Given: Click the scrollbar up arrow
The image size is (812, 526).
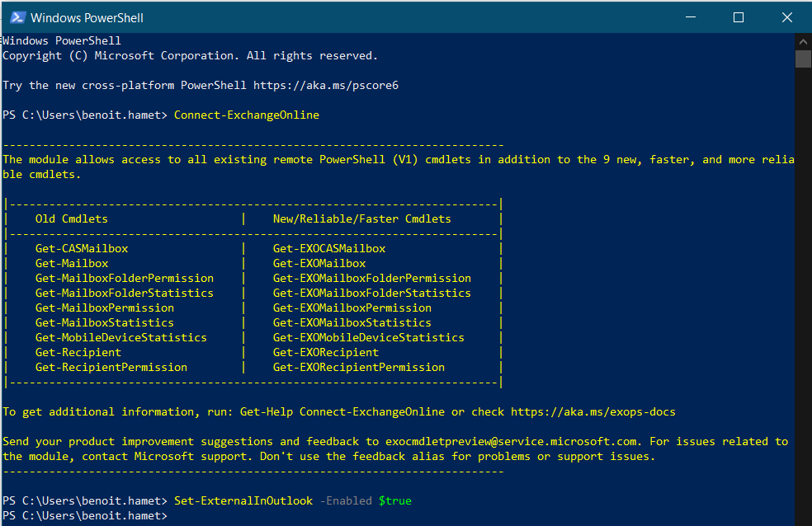Looking at the screenshot, I should (x=803, y=40).
